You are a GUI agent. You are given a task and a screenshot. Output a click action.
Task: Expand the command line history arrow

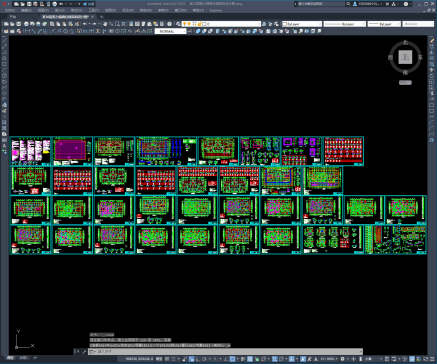coord(361,352)
